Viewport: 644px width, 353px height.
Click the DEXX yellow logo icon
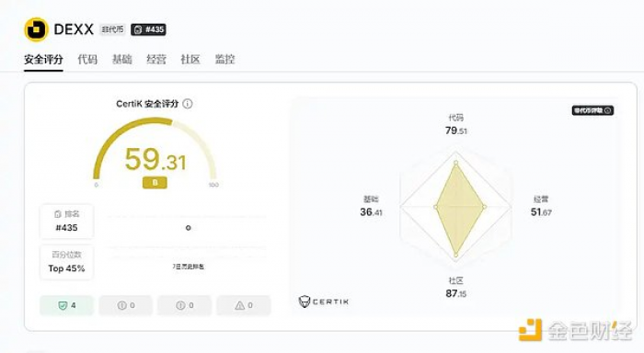(36, 29)
